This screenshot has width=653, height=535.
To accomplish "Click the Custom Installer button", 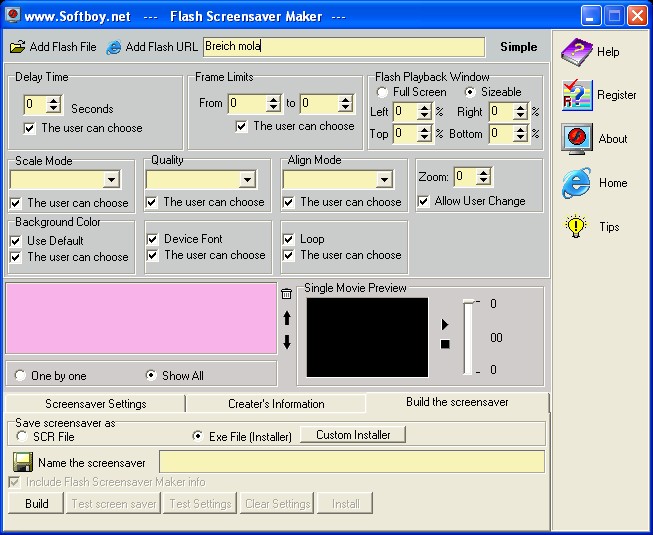I will pyautogui.click(x=353, y=435).
